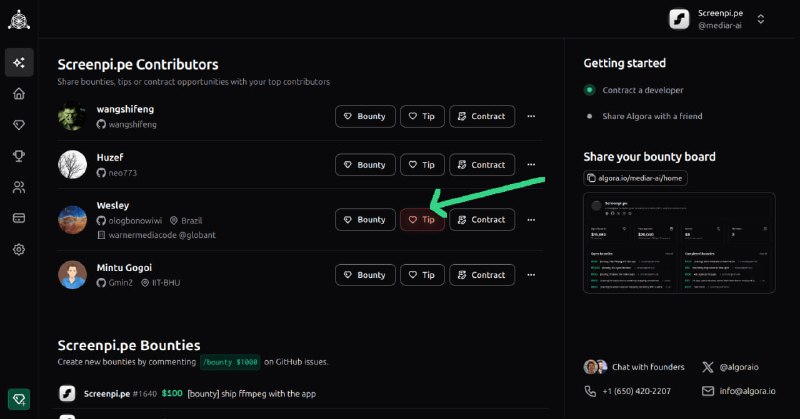Click the Algora logo icon
Viewport: 800px width, 419px height.
(x=18, y=18)
